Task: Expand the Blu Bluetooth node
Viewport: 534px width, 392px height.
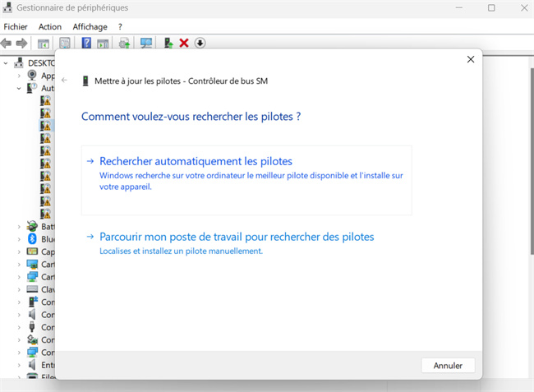Action: pyautogui.click(x=19, y=239)
